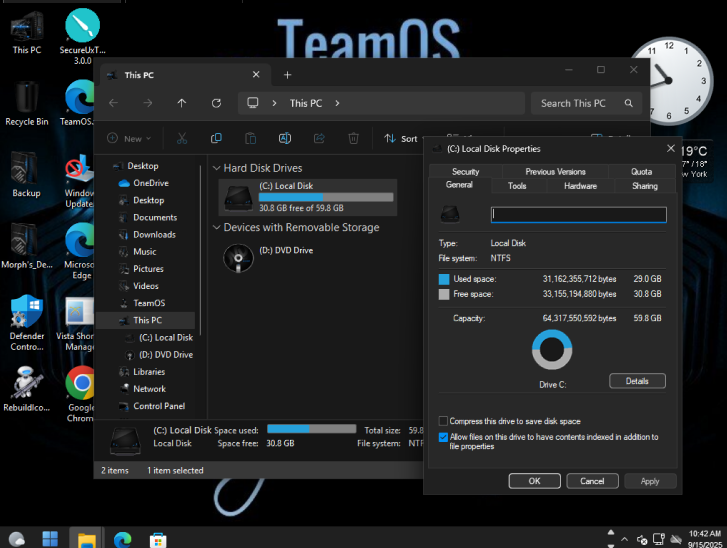Click the gray Free space color swatch

(444, 294)
